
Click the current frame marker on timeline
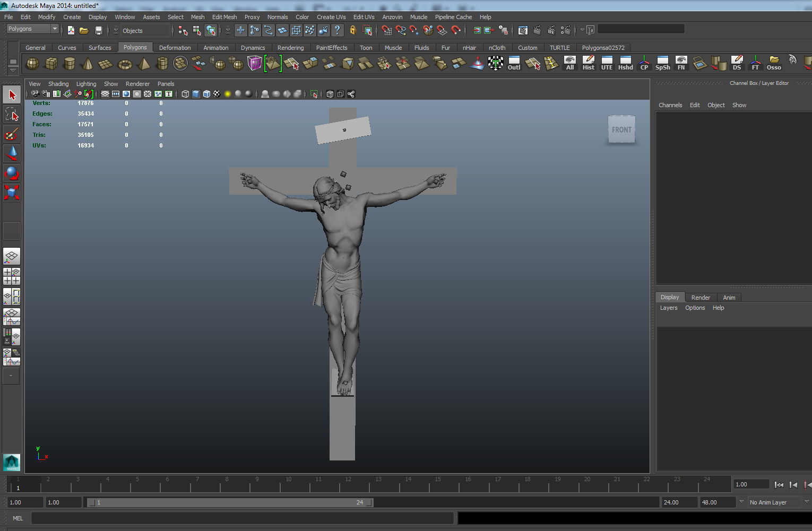[18, 488]
